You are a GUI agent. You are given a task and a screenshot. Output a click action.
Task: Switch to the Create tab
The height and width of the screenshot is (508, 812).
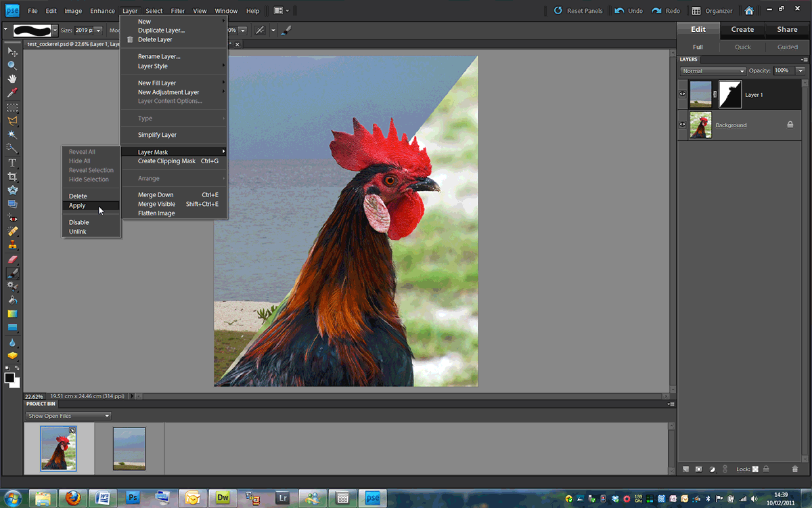(742, 30)
